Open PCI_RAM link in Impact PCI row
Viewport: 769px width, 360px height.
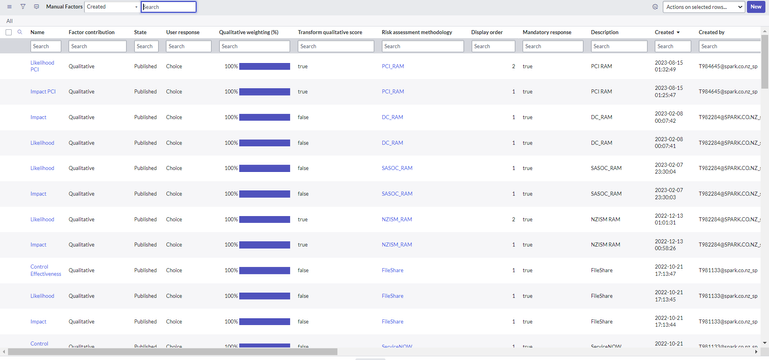393,92
